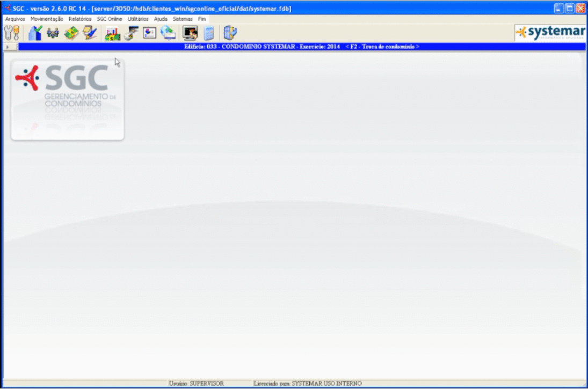The height and width of the screenshot is (389, 588).
Task: Click the pie chart presentation icon
Action: tap(149, 33)
